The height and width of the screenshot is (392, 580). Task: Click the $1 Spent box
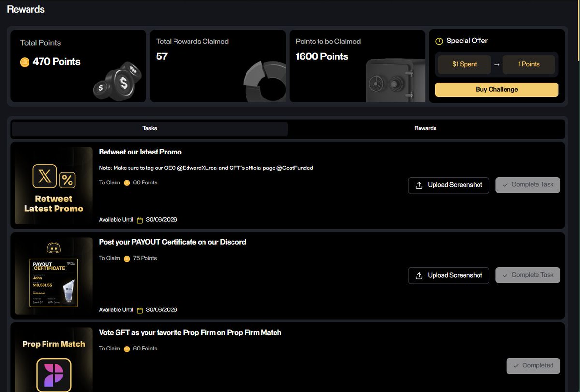[x=464, y=64]
